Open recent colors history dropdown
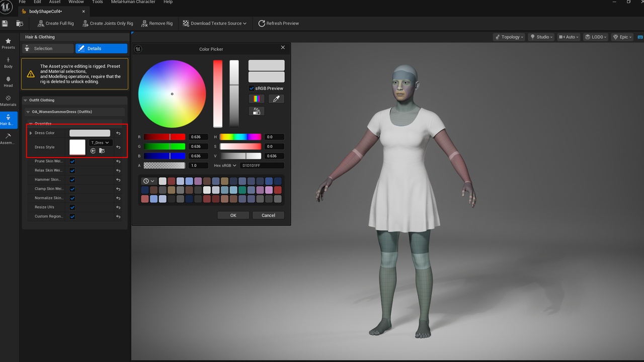Screen dimensions: 644x362 (x=149, y=181)
